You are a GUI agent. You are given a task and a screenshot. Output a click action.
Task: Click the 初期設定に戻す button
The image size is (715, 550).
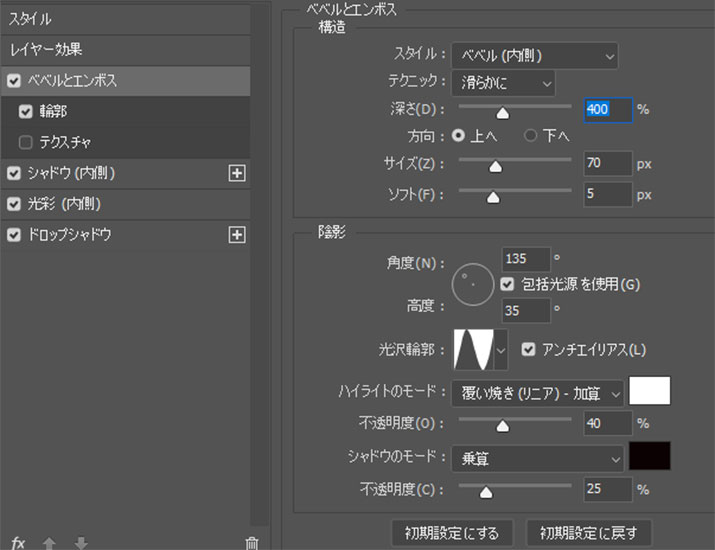pyautogui.click(x=589, y=533)
